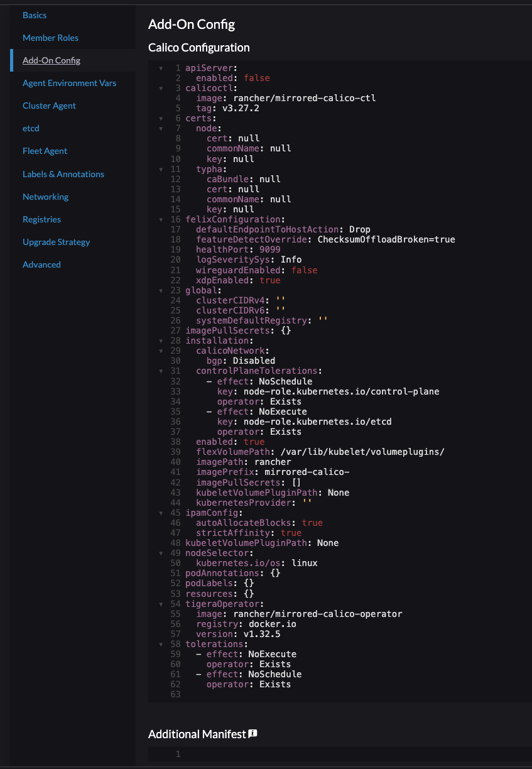Collapse ipamConfig block on line 45
532x769 pixels.
pyautogui.click(x=161, y=513)
